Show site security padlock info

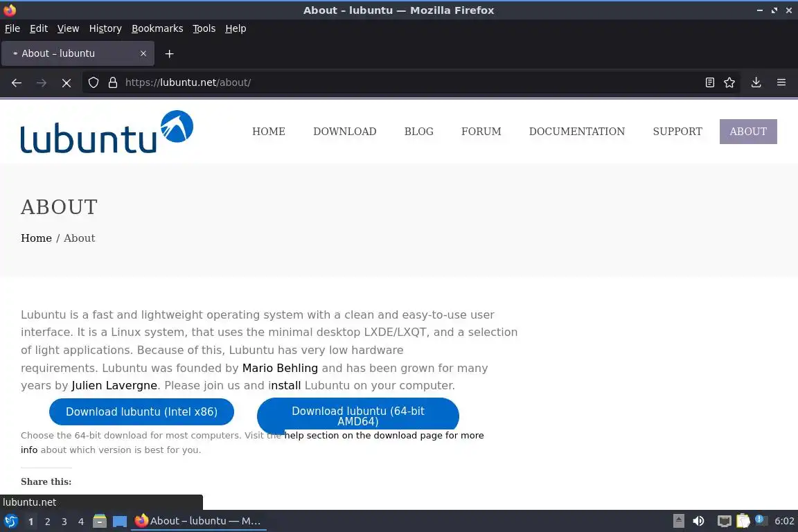tap(113, 82)
